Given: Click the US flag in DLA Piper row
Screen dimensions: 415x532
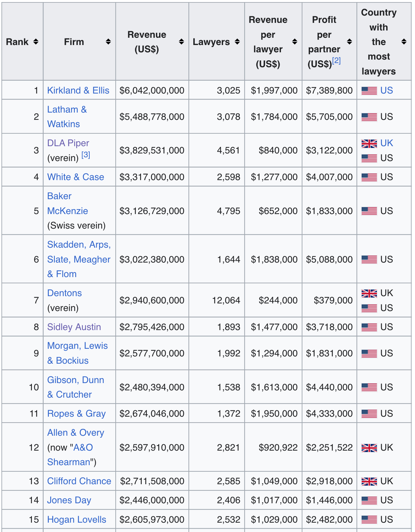Looking at the screenshot, I should point(369,158).
